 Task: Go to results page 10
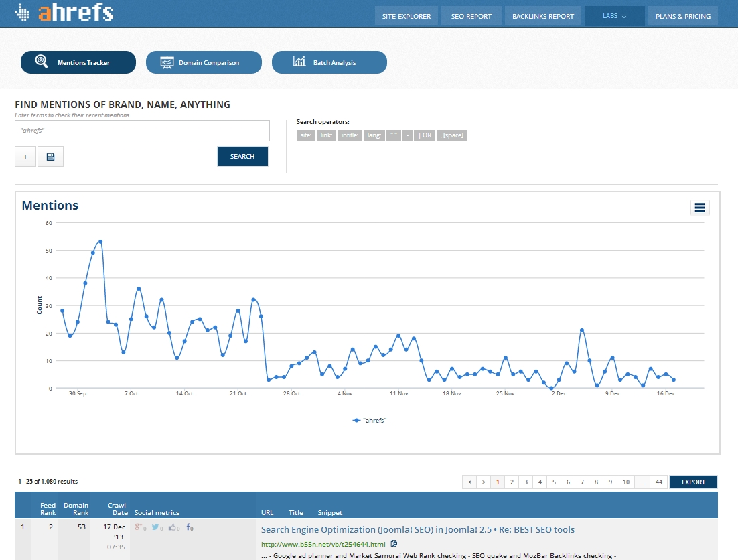tap(626, 482)
